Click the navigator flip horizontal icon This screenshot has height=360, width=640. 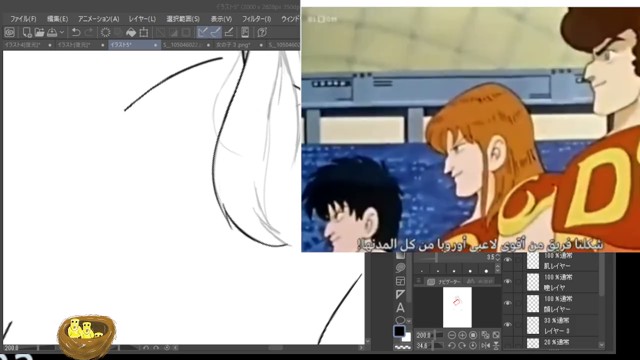click(x=485, y=345)
